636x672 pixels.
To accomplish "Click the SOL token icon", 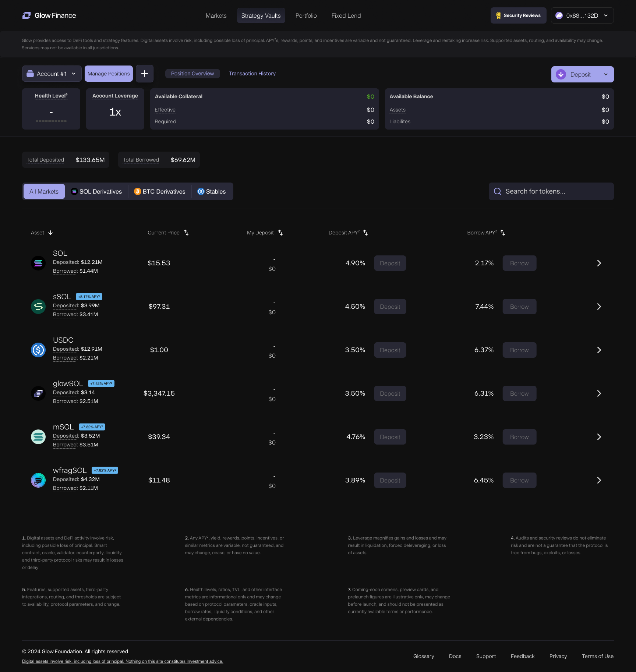I will tap(38, 263).
